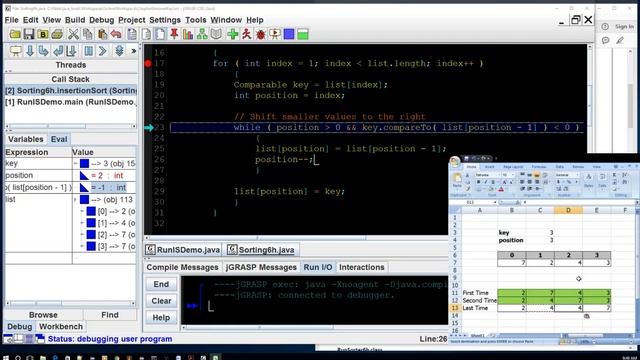Click the green plus Compile icon
The height and width of the screenshot is (360, 640).
point(233,34)
